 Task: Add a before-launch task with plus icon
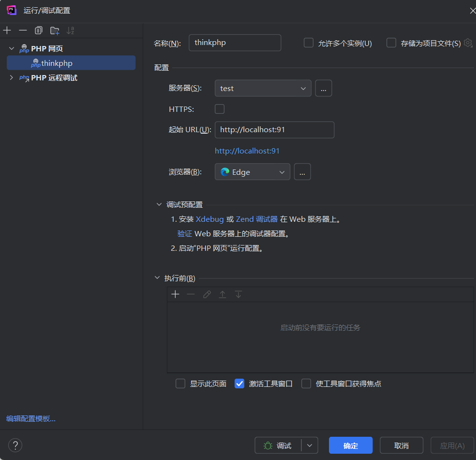pos(175,294)
